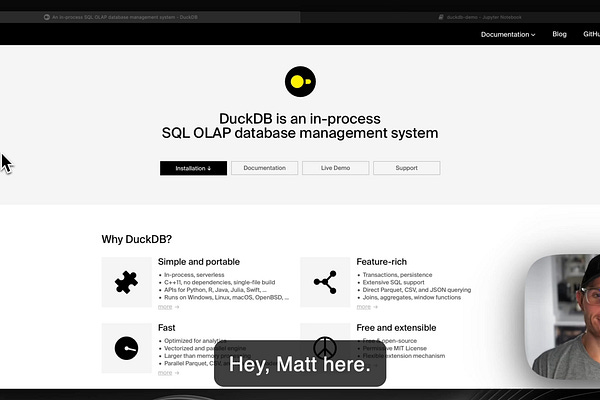Click the Documentation button below the headline
The image size is (600, 400).
tap(264, 168)
